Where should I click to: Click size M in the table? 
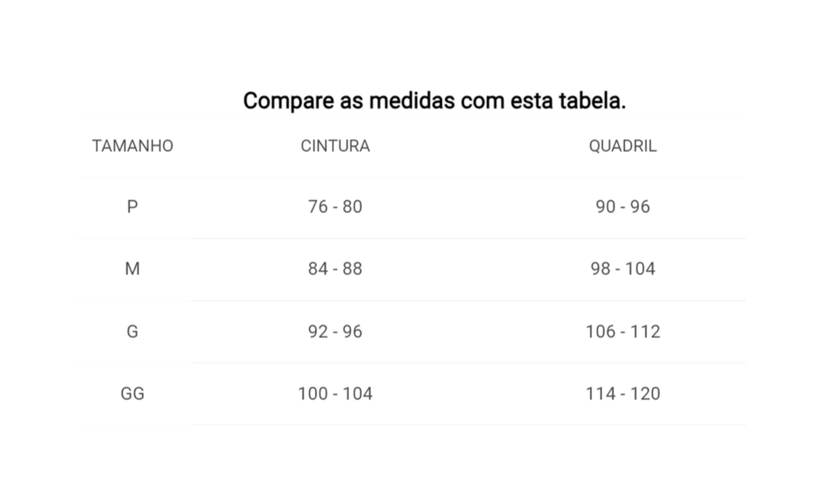click(132, 269)
